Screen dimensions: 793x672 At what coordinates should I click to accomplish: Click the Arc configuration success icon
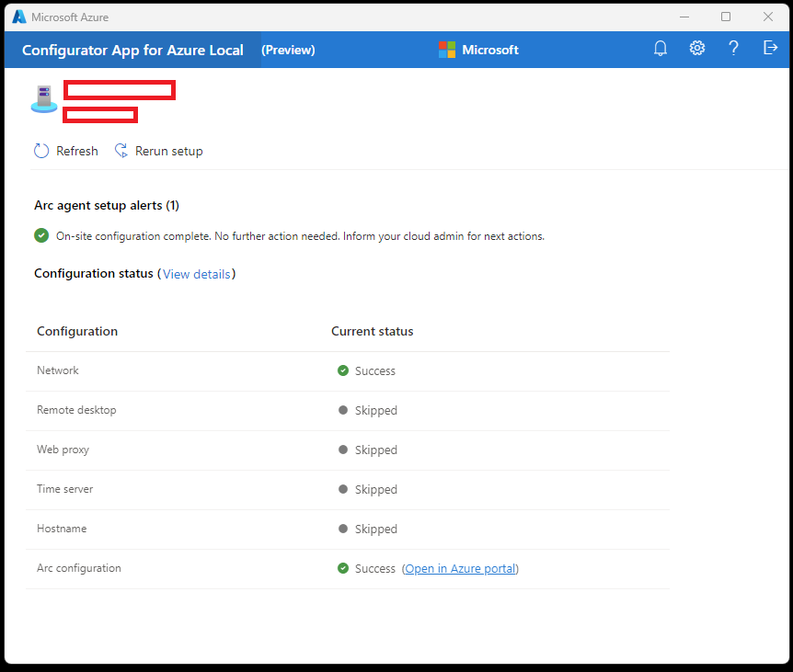coord(343,568)
